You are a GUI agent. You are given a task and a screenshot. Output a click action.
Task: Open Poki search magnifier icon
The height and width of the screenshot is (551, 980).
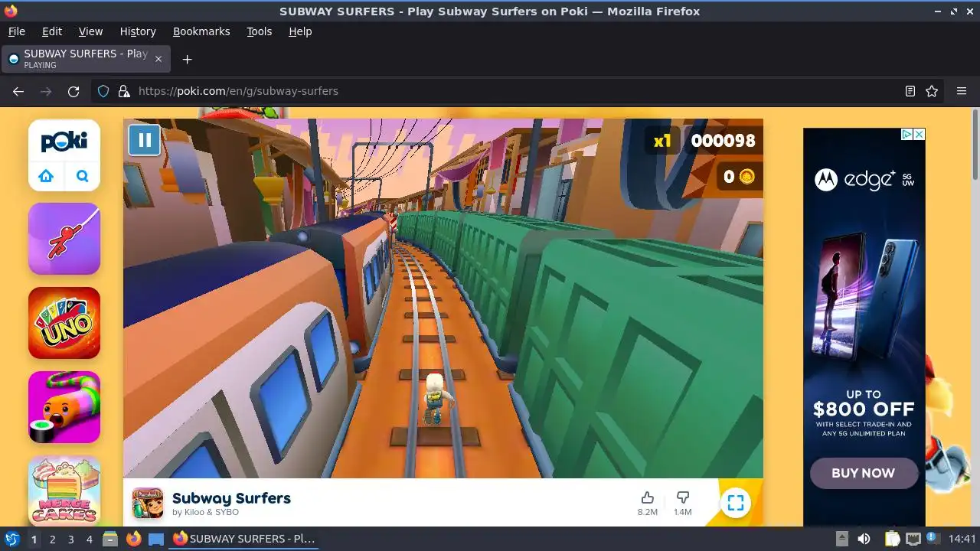(83, 176)
